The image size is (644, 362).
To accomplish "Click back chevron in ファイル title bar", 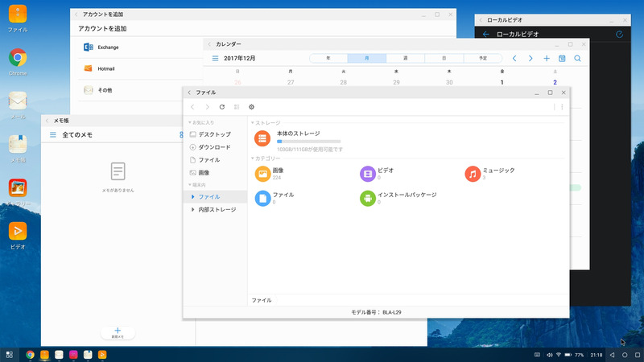I will tap(189, 93).
